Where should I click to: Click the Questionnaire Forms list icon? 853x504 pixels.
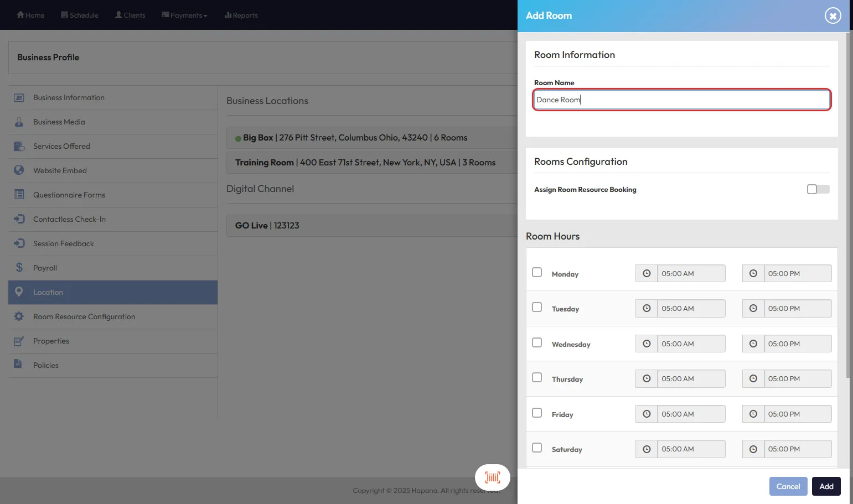point(19,195)
